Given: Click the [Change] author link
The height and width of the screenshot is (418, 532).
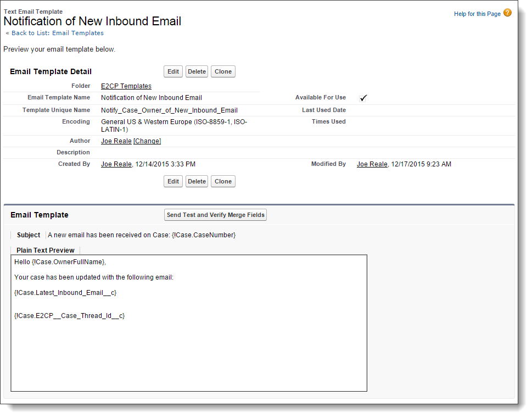Looking at the screenshot, I should point(147,141).
